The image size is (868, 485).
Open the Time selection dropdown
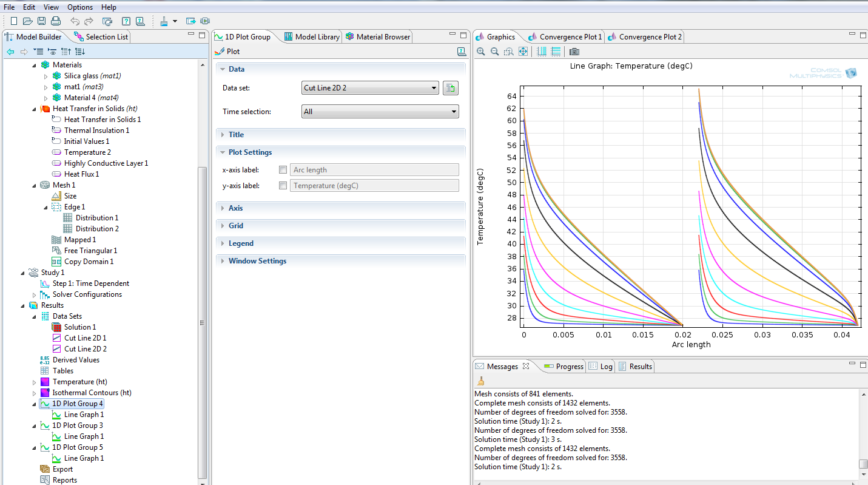point(380,112)
